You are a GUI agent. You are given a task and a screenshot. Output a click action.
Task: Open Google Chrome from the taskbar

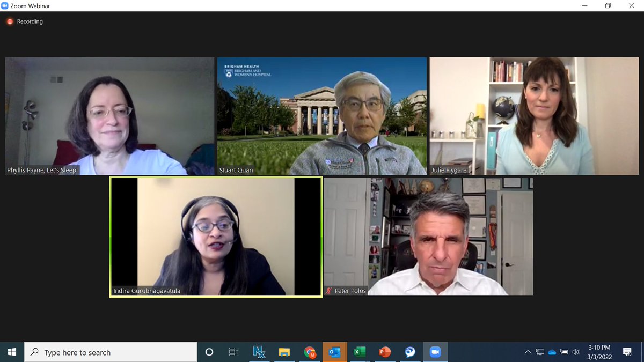tap(310, 352)
